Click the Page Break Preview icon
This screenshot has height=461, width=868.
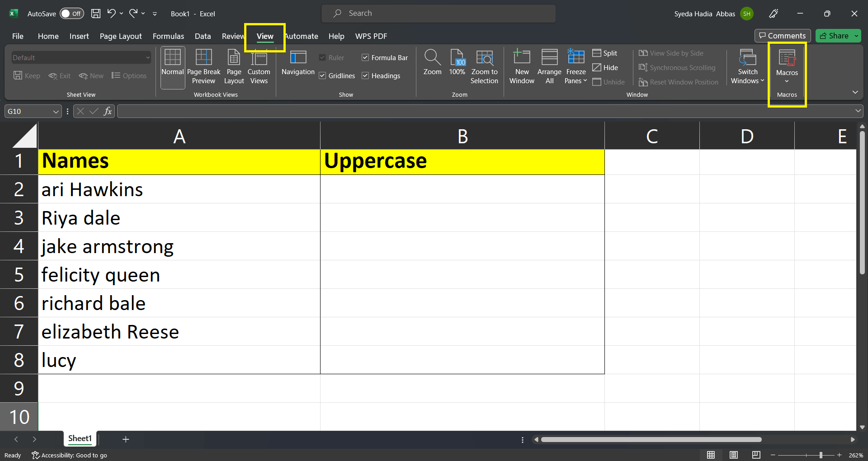click(x=203, y=58)
